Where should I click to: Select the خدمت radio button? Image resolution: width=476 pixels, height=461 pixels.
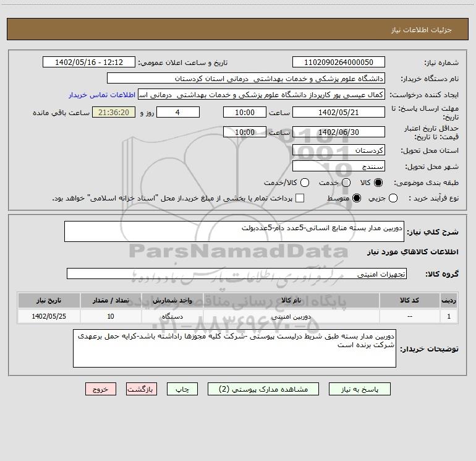tap(346, 183)
